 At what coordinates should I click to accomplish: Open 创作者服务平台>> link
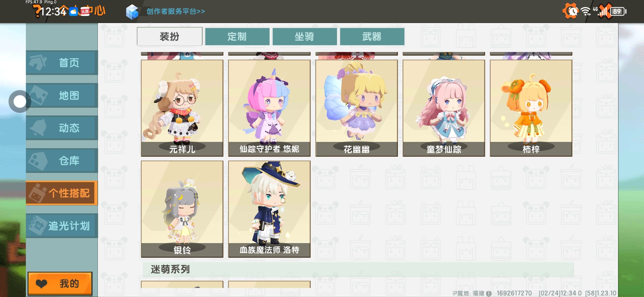point(176,11)
